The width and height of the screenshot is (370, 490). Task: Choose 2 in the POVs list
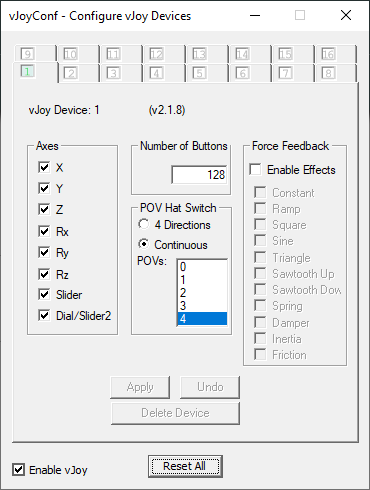[202, 293]
